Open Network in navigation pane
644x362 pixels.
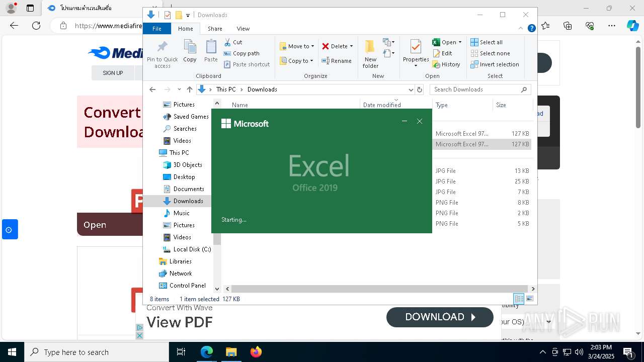click(x=180, y=274)
